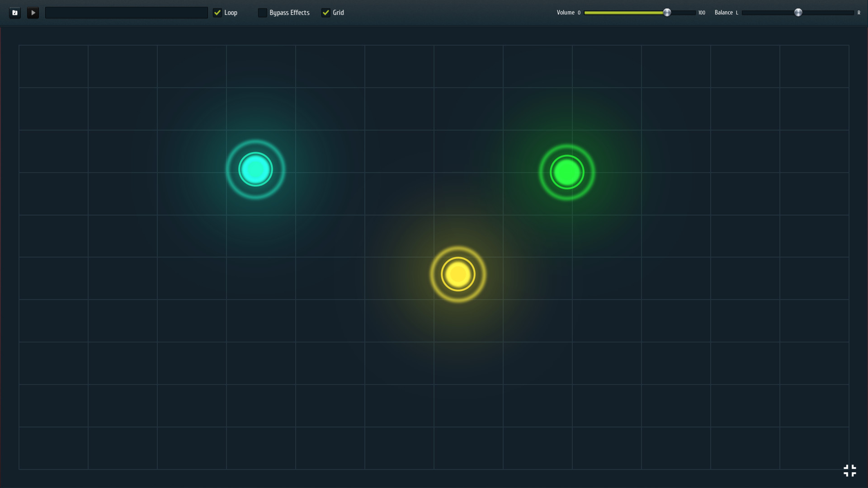
Task: Click inside the filename input field
Action: tap(127, 13)
